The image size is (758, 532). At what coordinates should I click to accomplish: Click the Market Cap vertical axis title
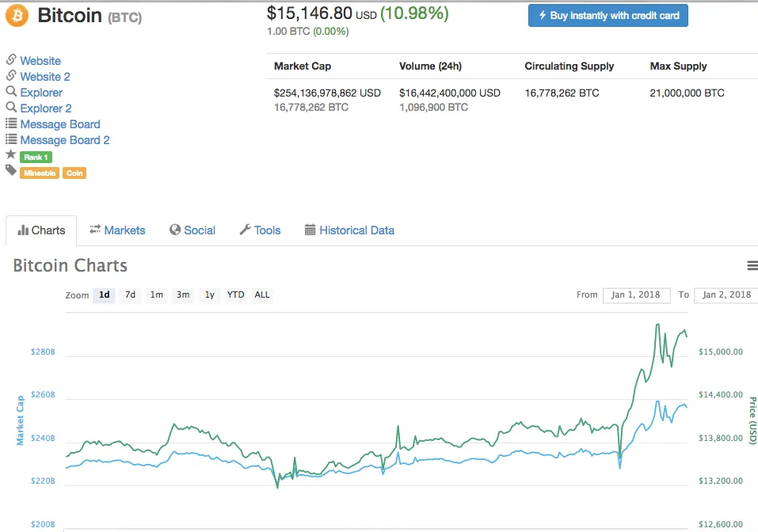pyautogui.click(x=20, y=420)
